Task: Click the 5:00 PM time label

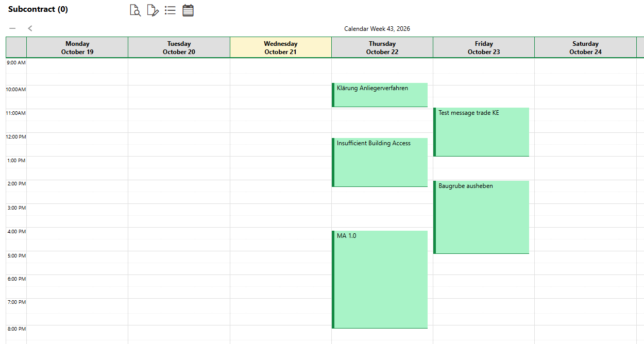Action: click(x=16, y=256)
